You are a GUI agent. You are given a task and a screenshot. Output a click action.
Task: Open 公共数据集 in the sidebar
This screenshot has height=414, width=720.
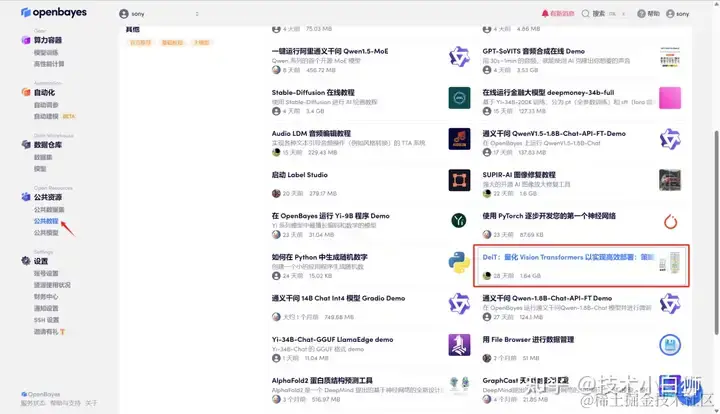pyautogui.click(x=49, y=209)
